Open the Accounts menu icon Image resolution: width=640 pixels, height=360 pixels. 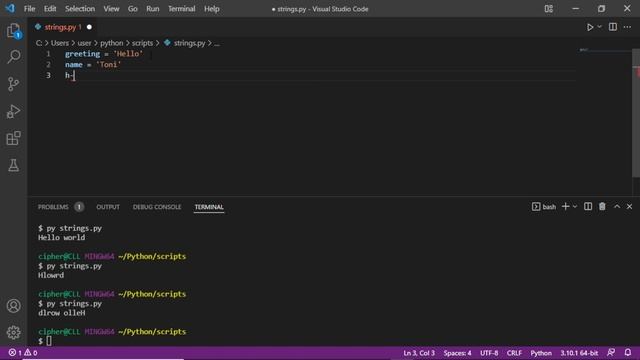click(13, 306)
